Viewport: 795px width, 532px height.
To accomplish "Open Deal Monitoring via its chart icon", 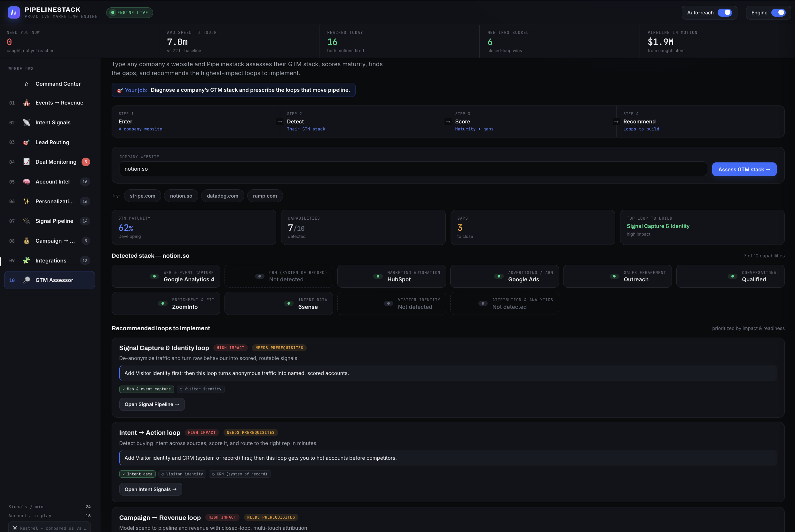I will [27, 162].
